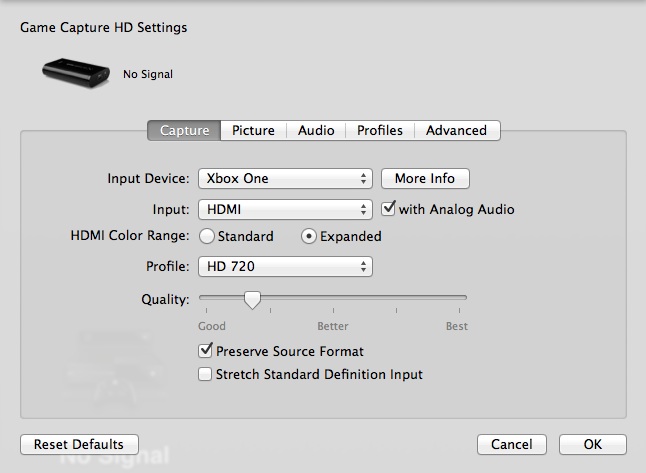This screenshot has width=646, height=473.
Task: Confirm settings with OK button
Action: (x=593, y=444)
